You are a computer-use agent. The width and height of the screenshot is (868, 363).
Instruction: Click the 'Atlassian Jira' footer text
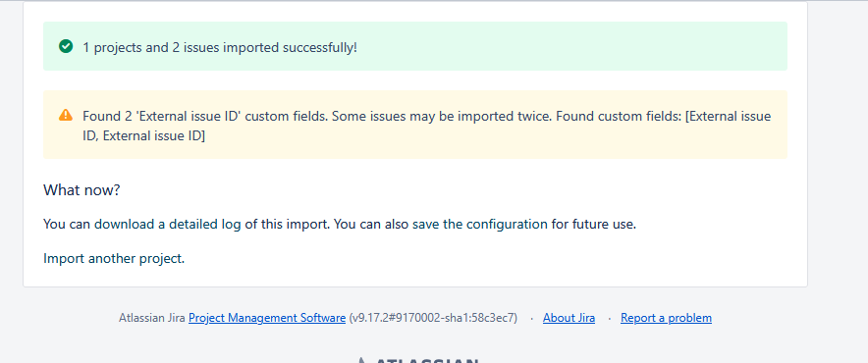[x=151, y=318]
